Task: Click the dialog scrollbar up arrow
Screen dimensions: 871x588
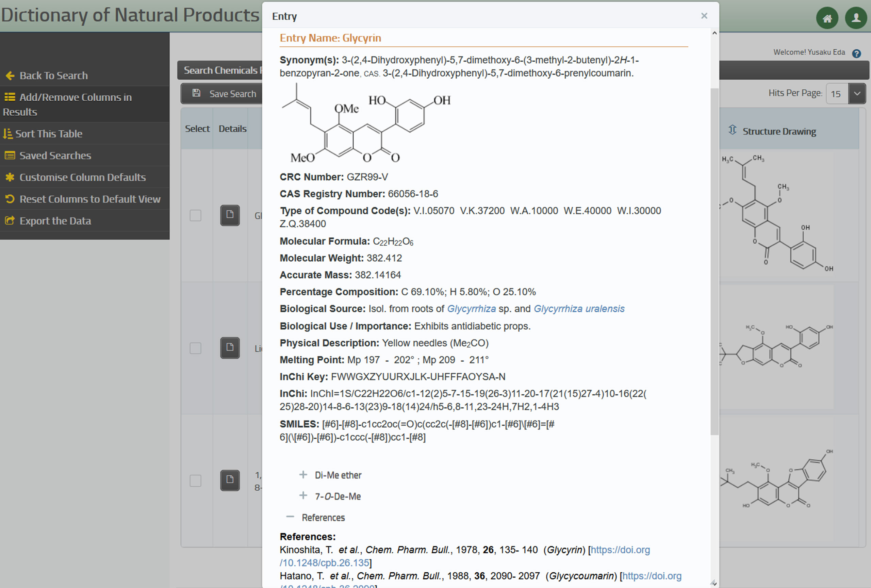Action: tap(714, 33)
